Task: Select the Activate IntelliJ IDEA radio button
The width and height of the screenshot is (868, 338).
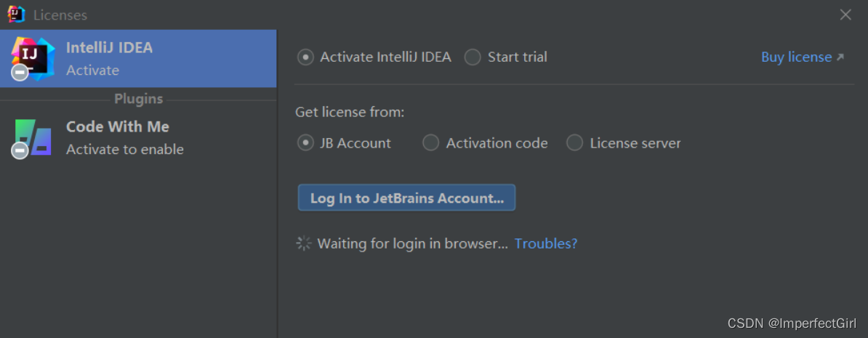Action: tap(305, 57)
